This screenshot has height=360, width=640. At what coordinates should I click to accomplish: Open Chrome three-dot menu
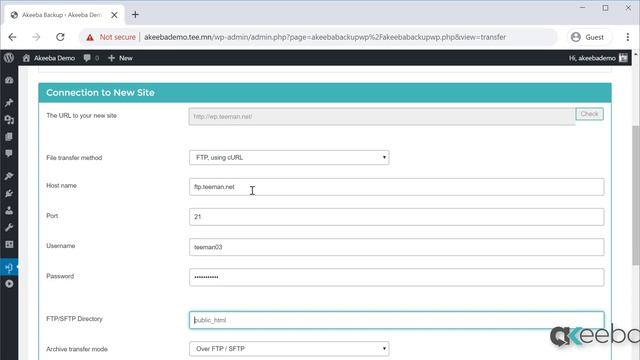[627, 37]
